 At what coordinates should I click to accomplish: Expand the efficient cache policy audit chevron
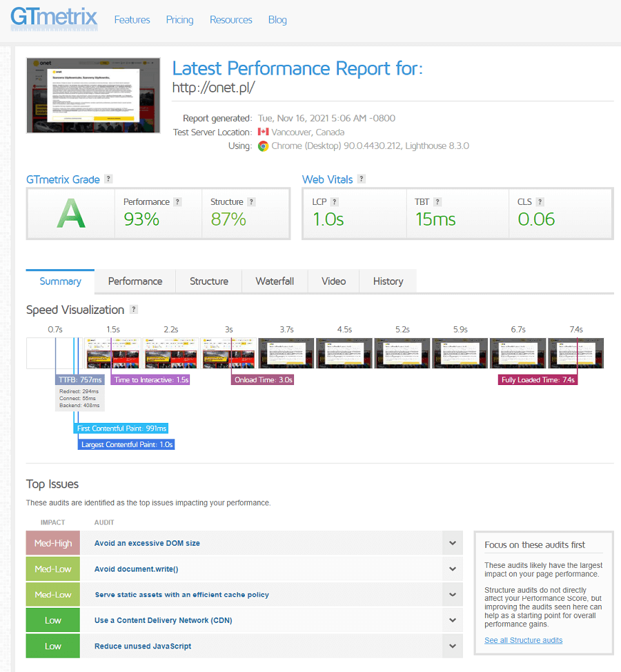(453, 595)
